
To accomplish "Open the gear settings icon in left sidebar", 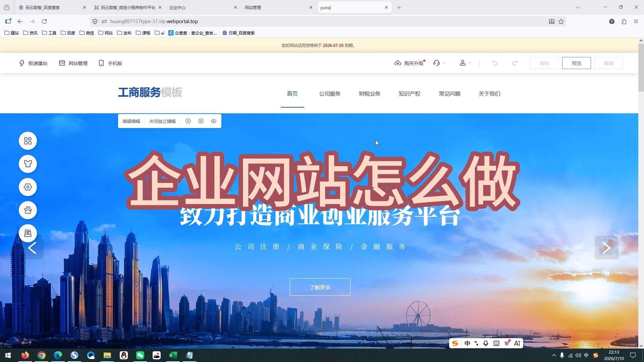I will [28, 187].
